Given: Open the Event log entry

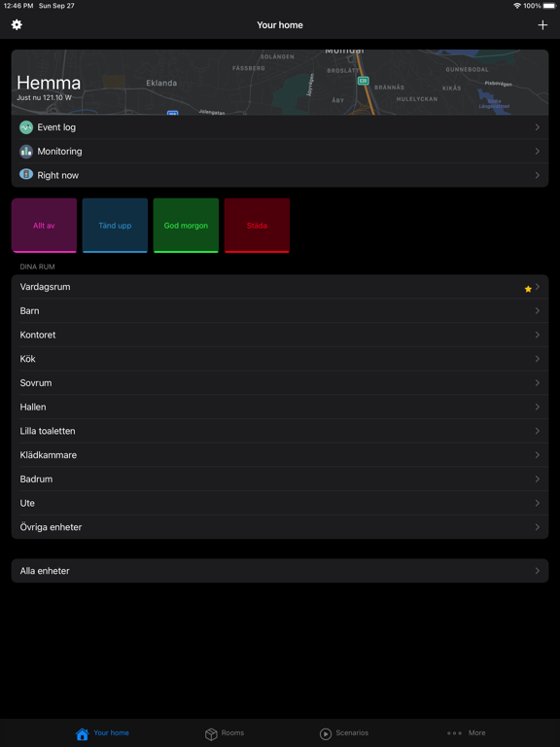Looking at the screenshot, I should tap(280, 127).
